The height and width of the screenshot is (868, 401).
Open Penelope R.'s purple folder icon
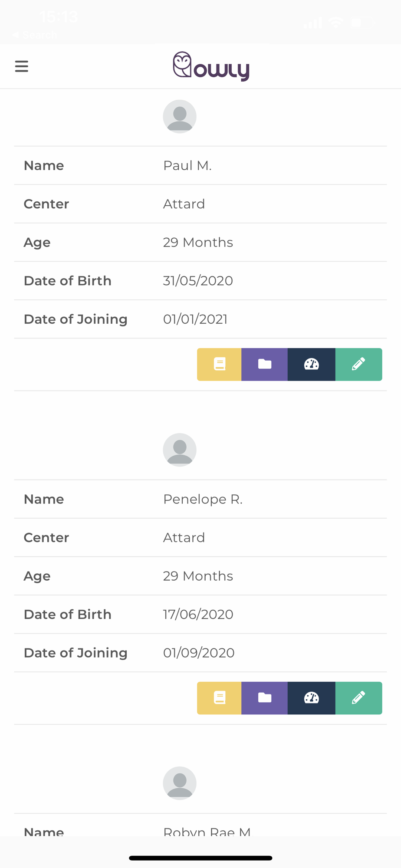[x=265, y=698]
